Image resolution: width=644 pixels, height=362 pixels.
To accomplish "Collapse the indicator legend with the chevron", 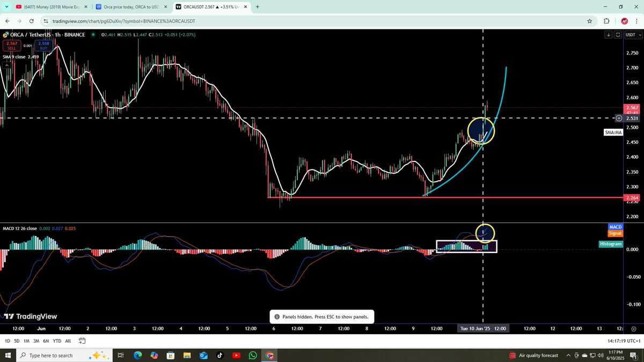I will (7, 64).
